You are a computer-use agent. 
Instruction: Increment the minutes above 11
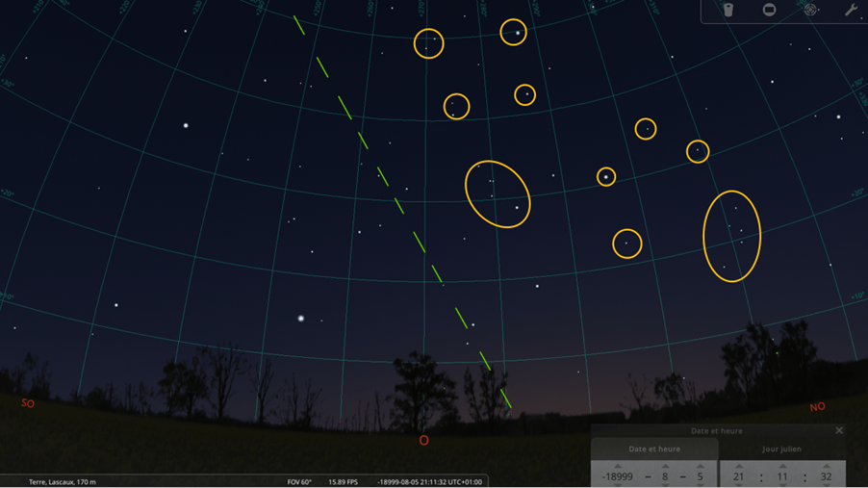(780, 466)
